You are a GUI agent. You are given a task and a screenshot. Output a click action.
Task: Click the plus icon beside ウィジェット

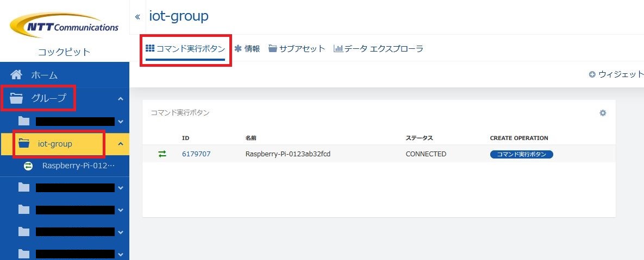(592, 75)
